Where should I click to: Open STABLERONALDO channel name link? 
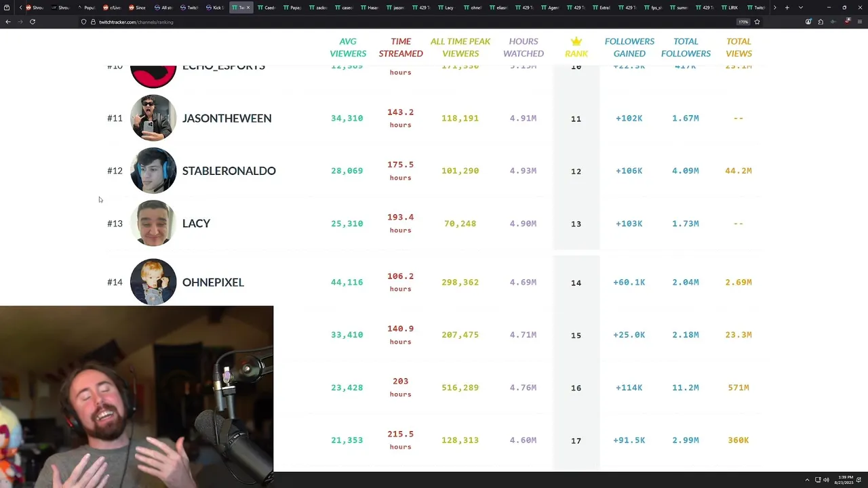(x=229, y=171)
